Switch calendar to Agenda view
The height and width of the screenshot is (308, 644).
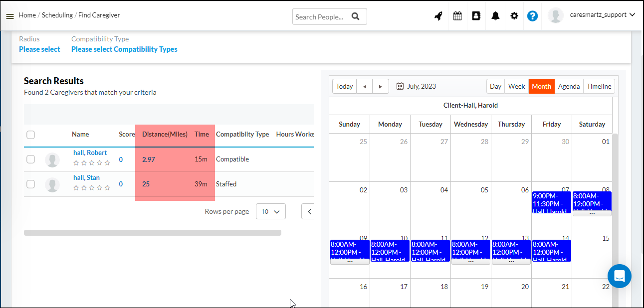point(569,86)
